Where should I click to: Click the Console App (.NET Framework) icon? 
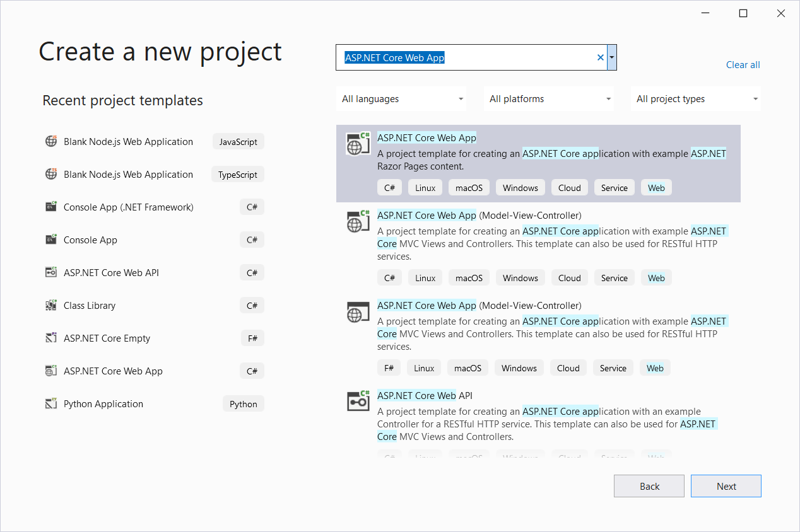[x=51, y=207]
